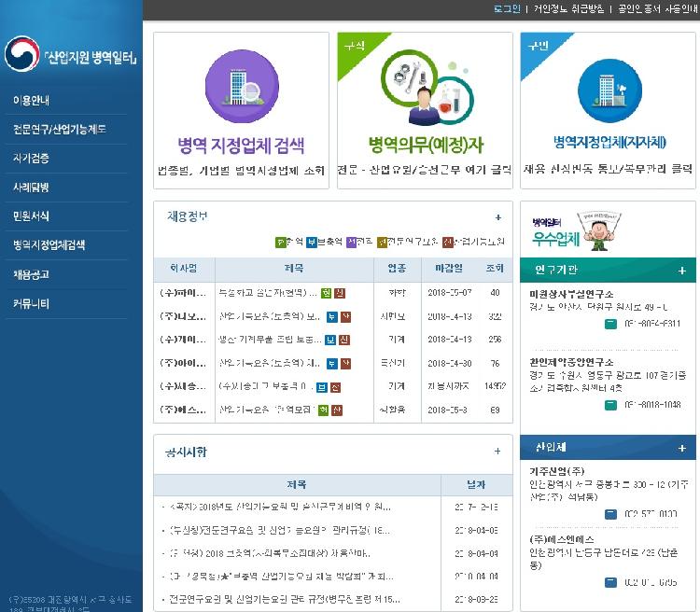700x612 pixels.
Task: Open 이용안내 in the sidebar menu
Action: point(31,100)
